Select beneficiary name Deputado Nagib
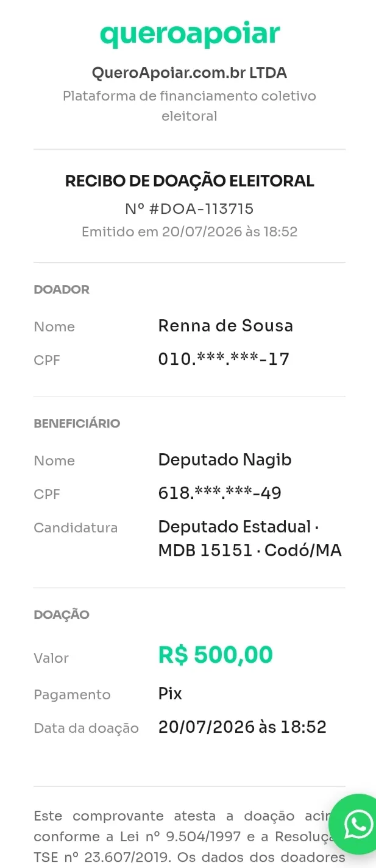Viewport: 376px width, 868px height. [225, 460]
